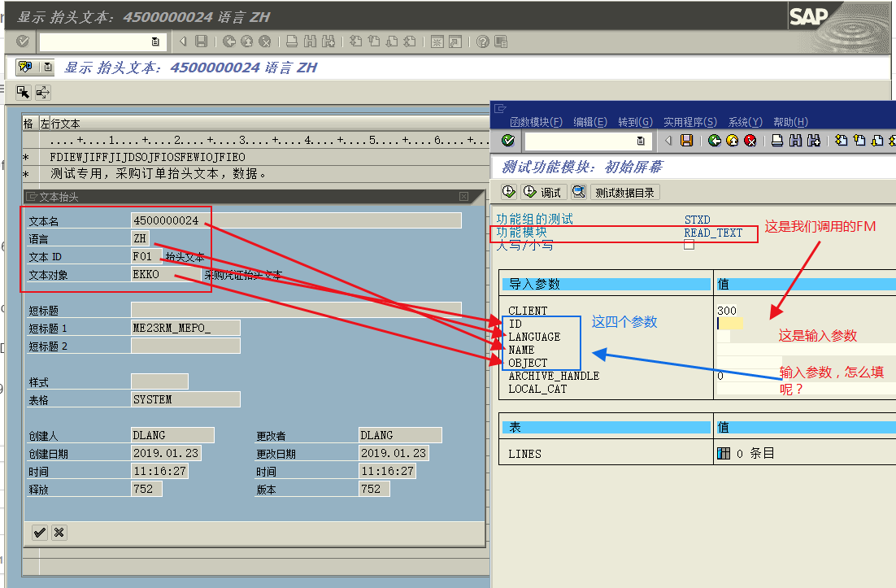Viewport: 896px width, 588px height.
Task: Select the text line FDIEWJIFFJIJDSOJFIOSFEWIOJFIEO
Action: (147, 157)
